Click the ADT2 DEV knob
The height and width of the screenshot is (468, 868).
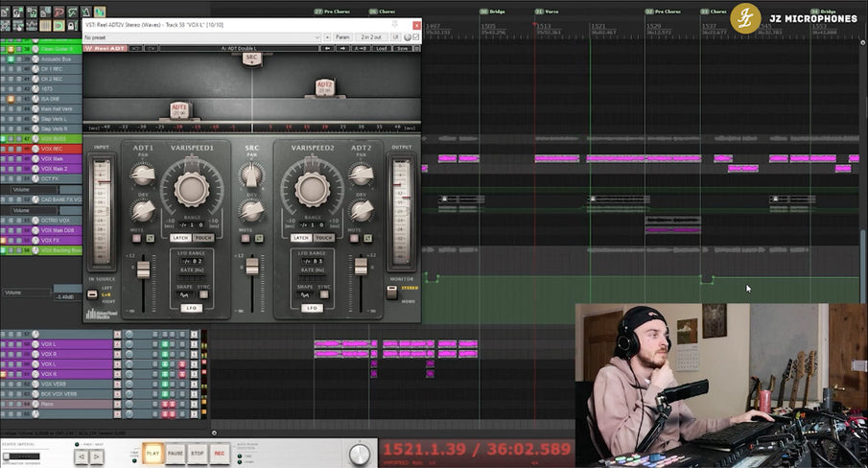pyautogui.click(x=362, y=210)
